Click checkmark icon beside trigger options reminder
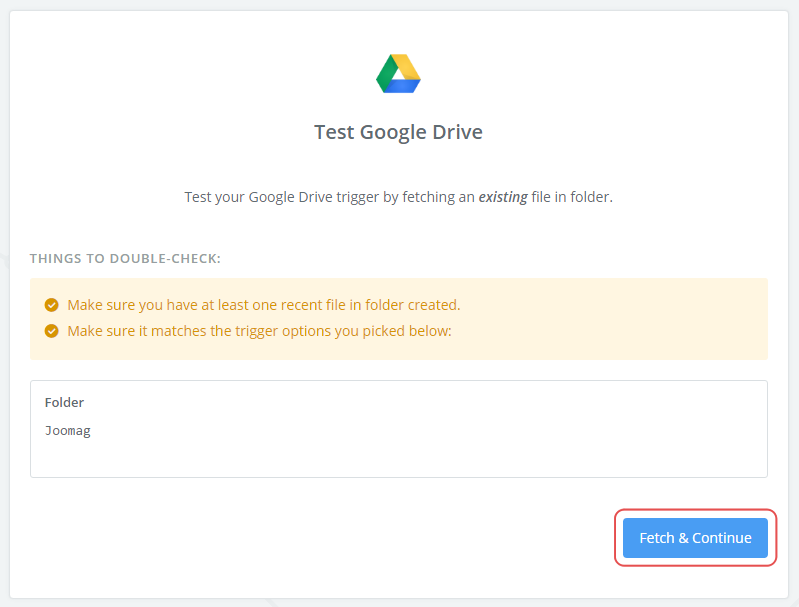Viewport: 799px width, 607px height. click(52, 330)
